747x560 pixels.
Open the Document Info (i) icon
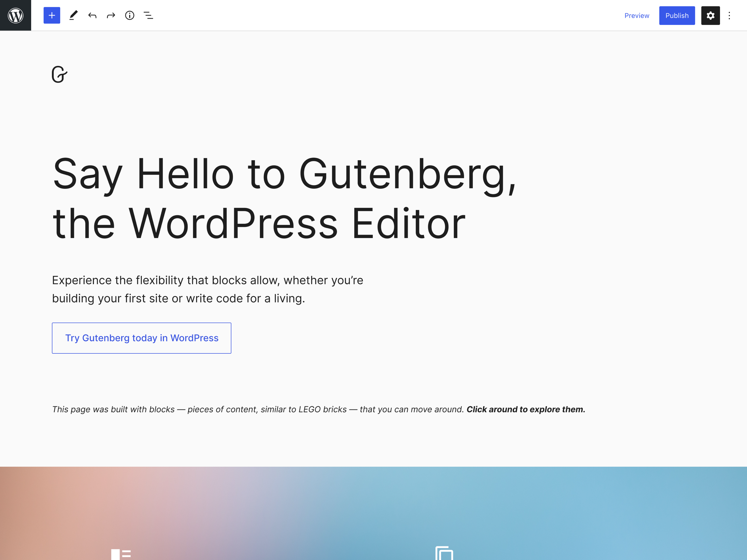(129, 15)
